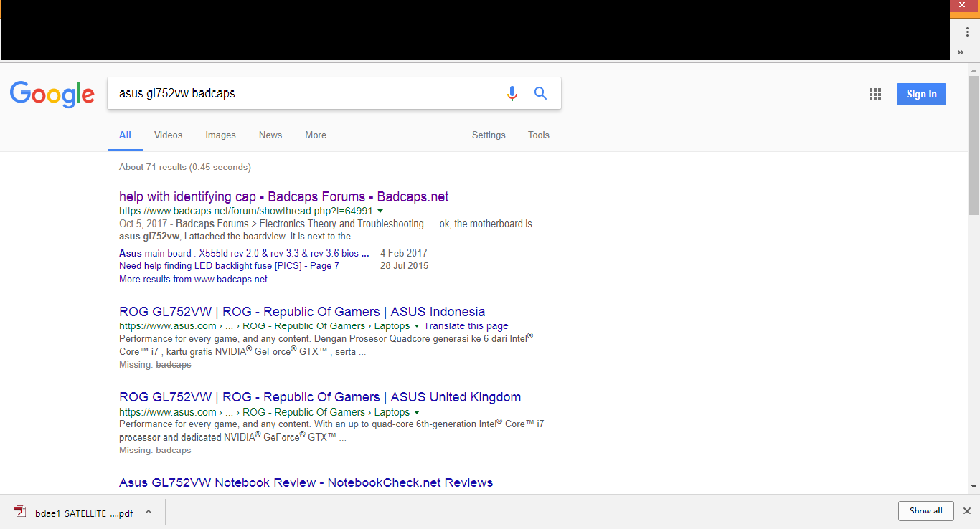Click the scrollbar down arrow
The width and height of the screenshot is (980, 529).
(974, 487)
